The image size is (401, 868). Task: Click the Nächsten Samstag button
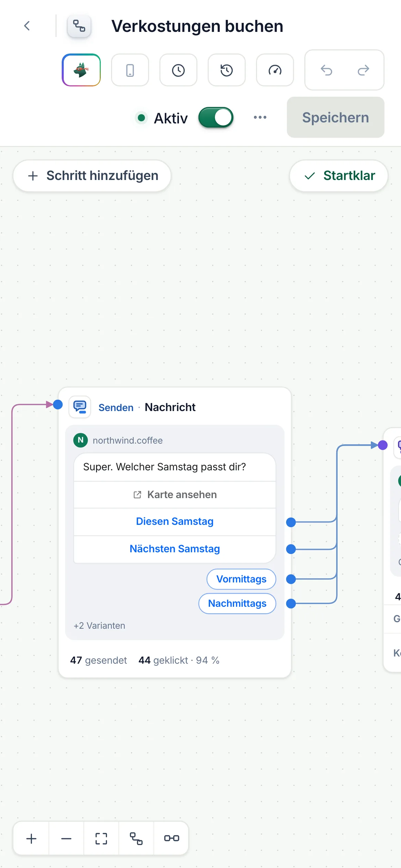point(175,549)
